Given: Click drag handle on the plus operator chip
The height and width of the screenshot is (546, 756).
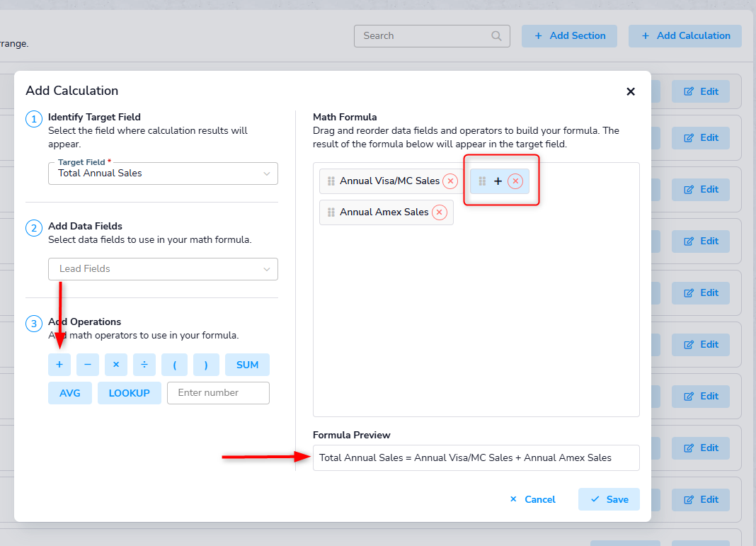Looking at the screenshot, I should 482,181.
